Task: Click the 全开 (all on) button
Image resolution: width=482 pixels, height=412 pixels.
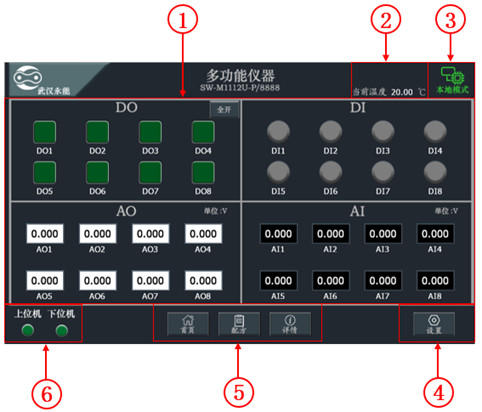Action: (224, 109)
